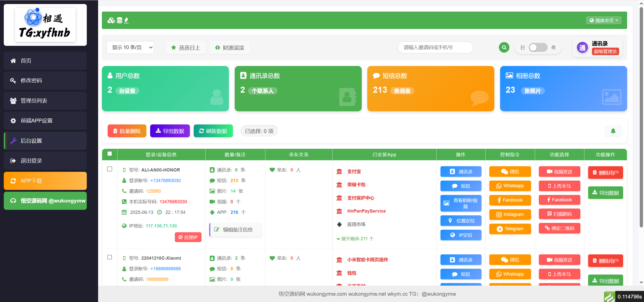Click the notification bell icon
Viewport: 644px width, 302px height.
[x=613, y=131]
